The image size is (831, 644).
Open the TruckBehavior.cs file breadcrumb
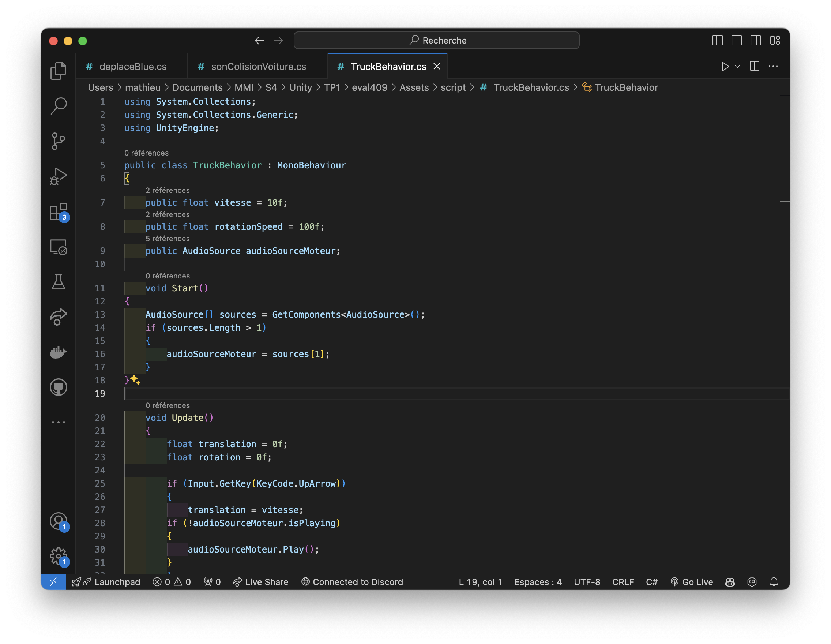click(x=525, y=87)
